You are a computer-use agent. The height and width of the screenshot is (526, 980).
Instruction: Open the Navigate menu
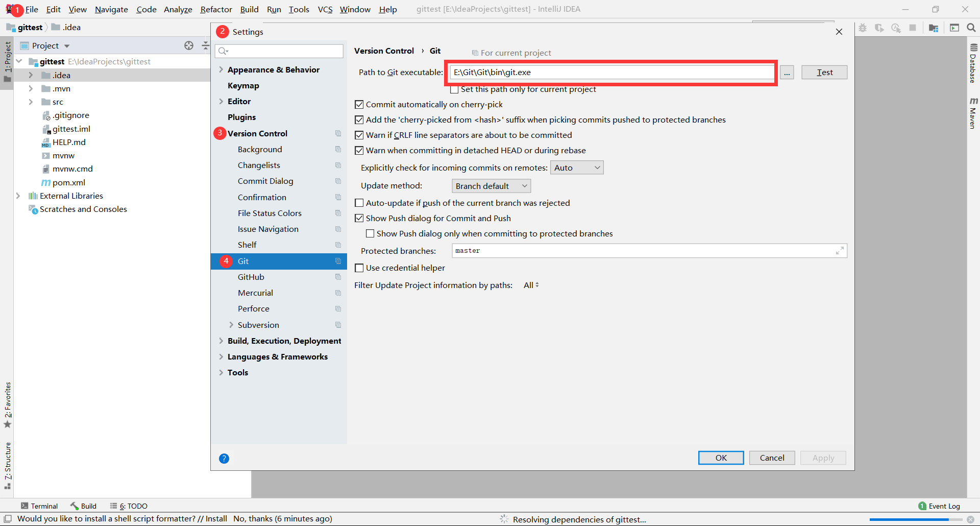111,9
